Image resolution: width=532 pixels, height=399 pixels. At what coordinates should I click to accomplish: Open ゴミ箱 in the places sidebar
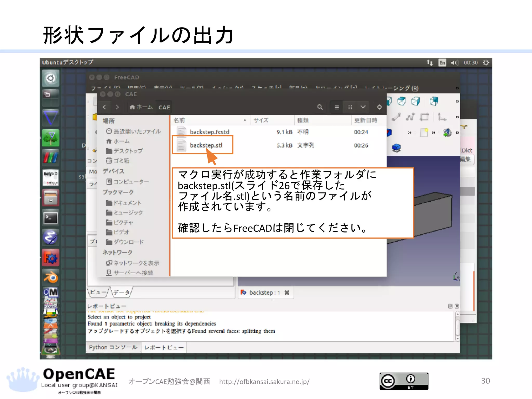point(118,161)
